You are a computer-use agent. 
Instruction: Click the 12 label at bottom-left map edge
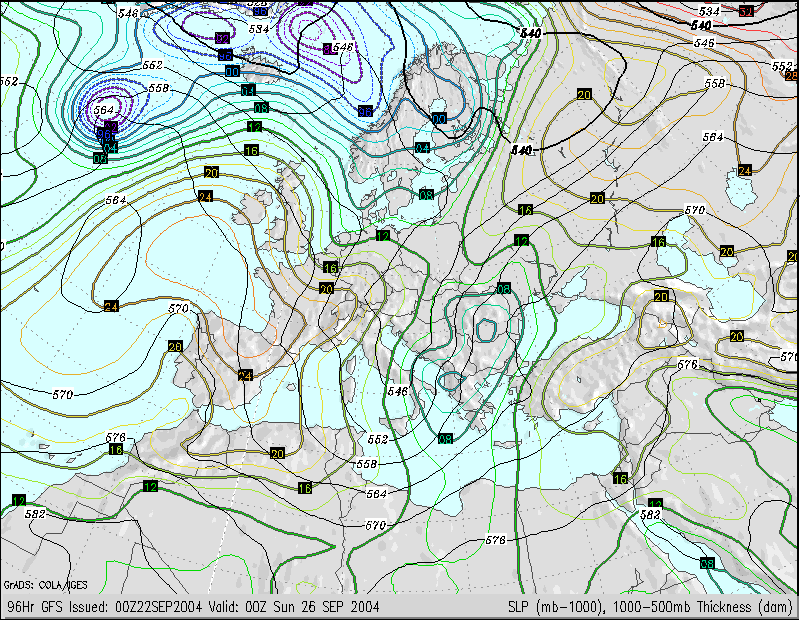[18, 500]
